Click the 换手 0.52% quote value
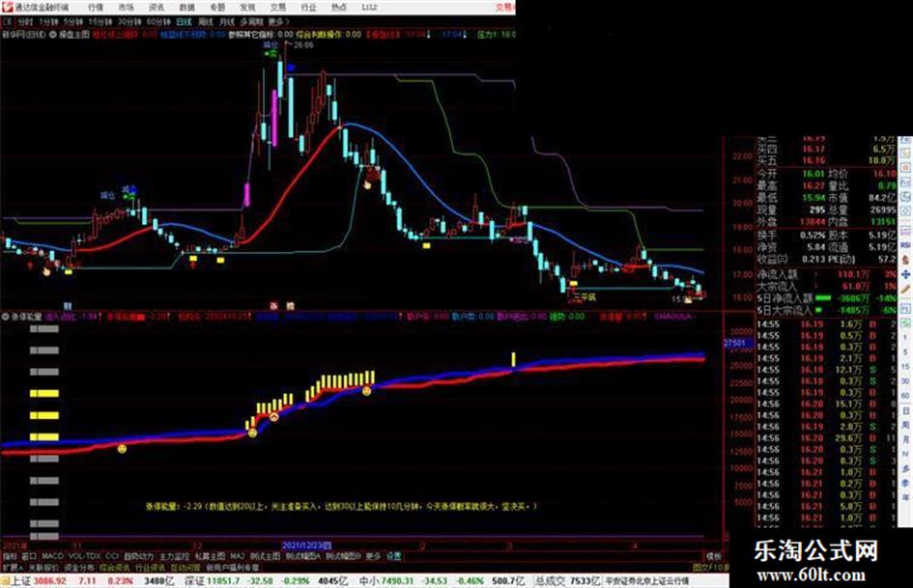This screenshot has width=913, height=588. [x=812, y=236]
